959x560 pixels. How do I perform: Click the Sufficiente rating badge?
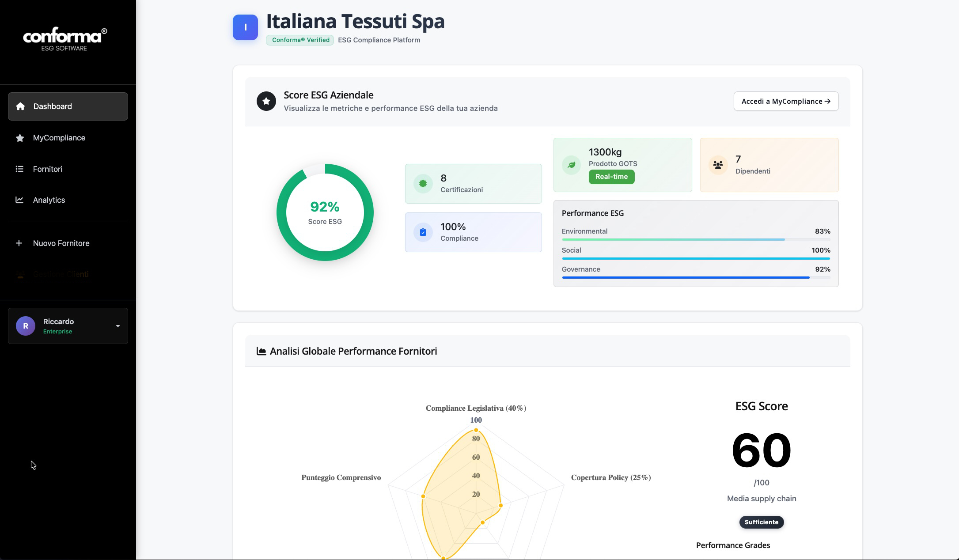point(762,522)
